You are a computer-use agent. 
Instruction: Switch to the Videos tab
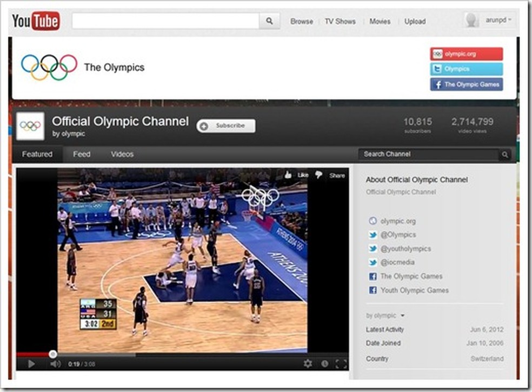click(122, 154)
